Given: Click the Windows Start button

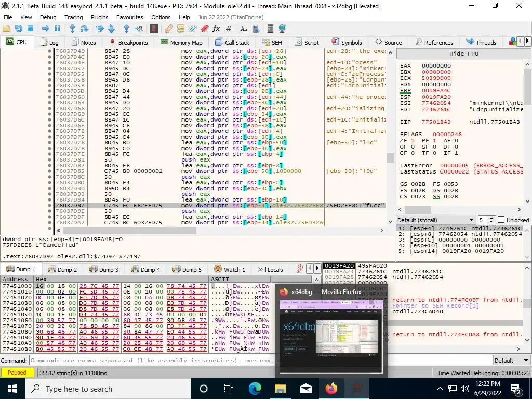Looking at the screenshot, I should (12, 389).
